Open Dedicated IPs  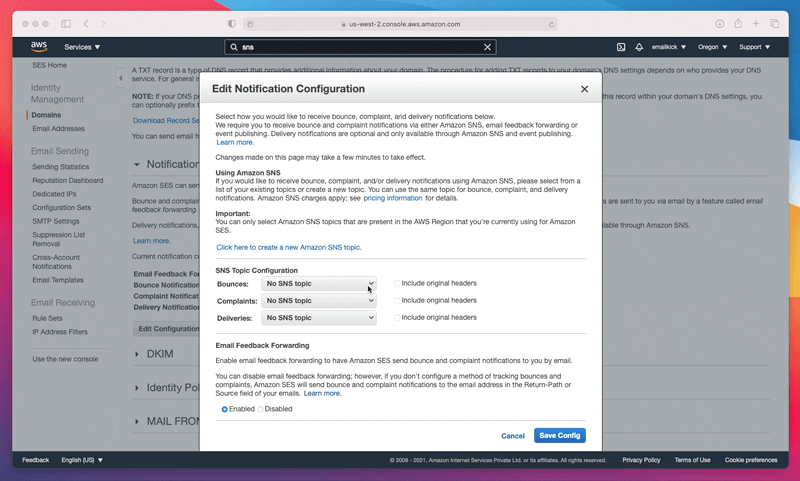(x=54, y=194)
